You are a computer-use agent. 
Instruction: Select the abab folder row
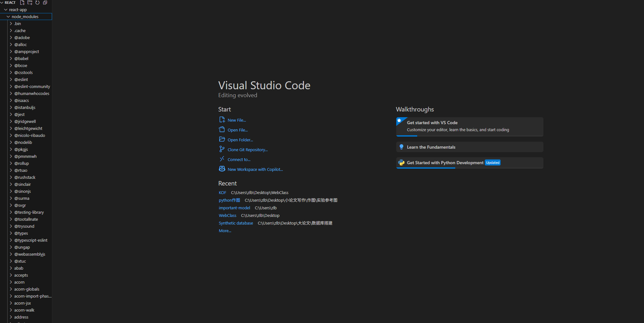26,268
